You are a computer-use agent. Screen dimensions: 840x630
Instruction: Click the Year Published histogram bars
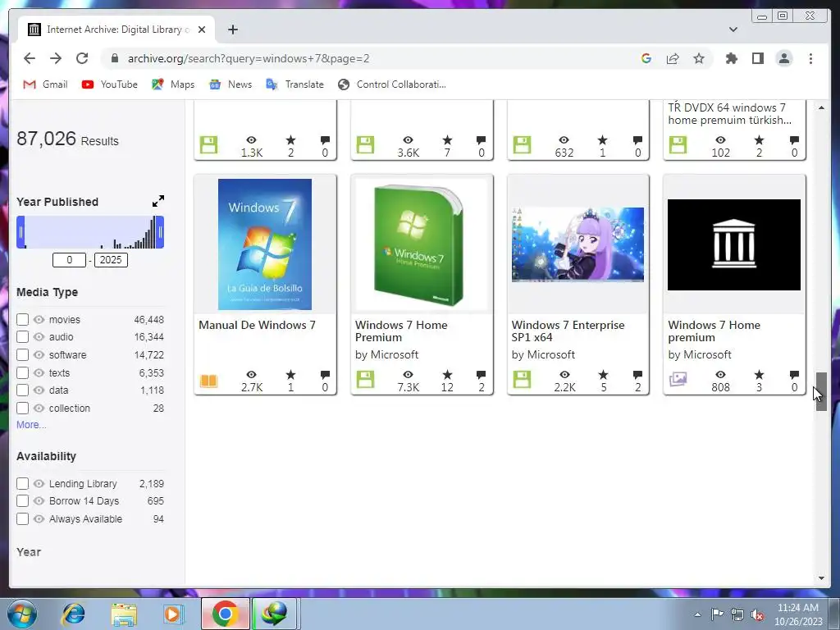pyautogui.click(x=90, y=232)
